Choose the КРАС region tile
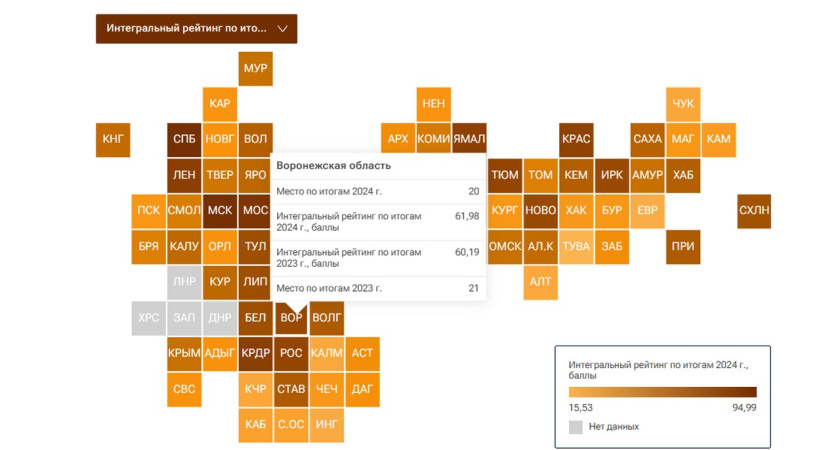The width and height of the screenshot is (840, 450). coord(576,139)
